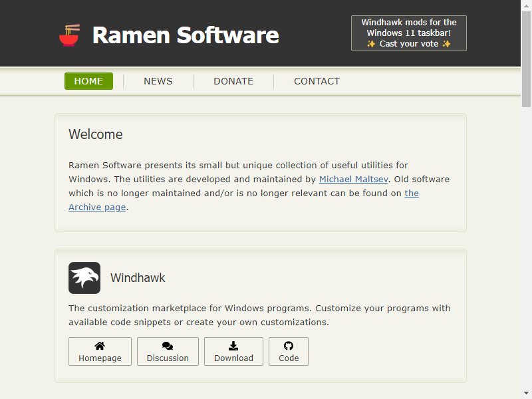
Task: Open the DONATE navigation tab
Action: coord(233,81)
